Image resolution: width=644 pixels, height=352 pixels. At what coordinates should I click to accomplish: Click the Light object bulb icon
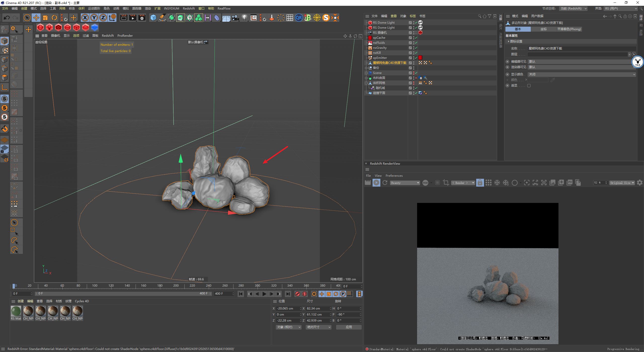(x=244, y=18)
